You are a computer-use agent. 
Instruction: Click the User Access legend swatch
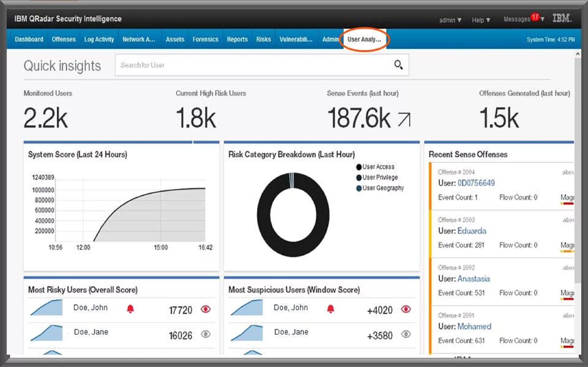(x=359, y=167)
